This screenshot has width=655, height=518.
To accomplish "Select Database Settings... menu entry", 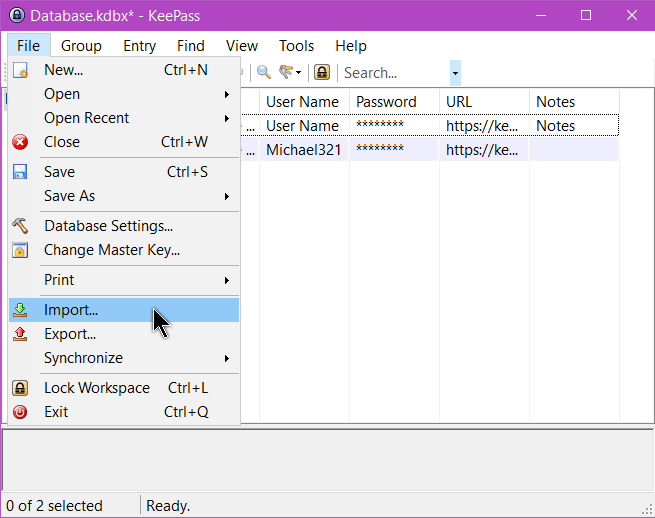I will (124, 226).
